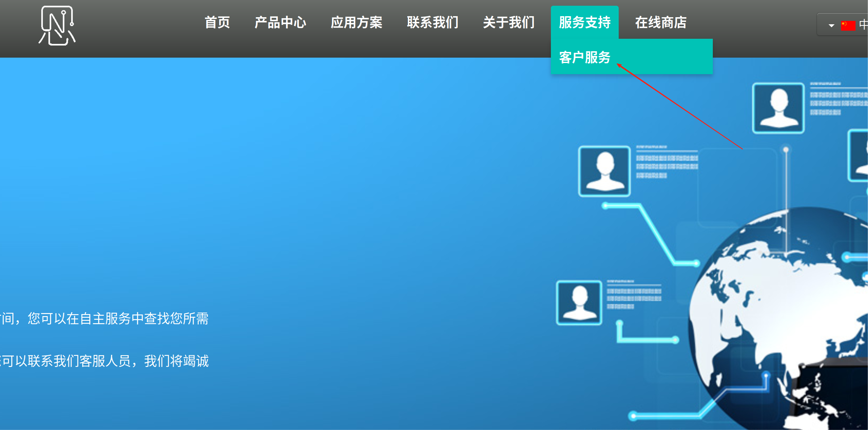Open the 产品中心 menu item
The height and width of the screenshot is (430, 868).
[280, 23]
